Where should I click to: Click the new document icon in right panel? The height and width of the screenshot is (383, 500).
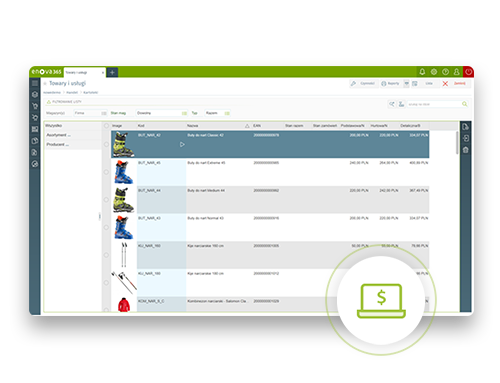click(x=466, y=127)
